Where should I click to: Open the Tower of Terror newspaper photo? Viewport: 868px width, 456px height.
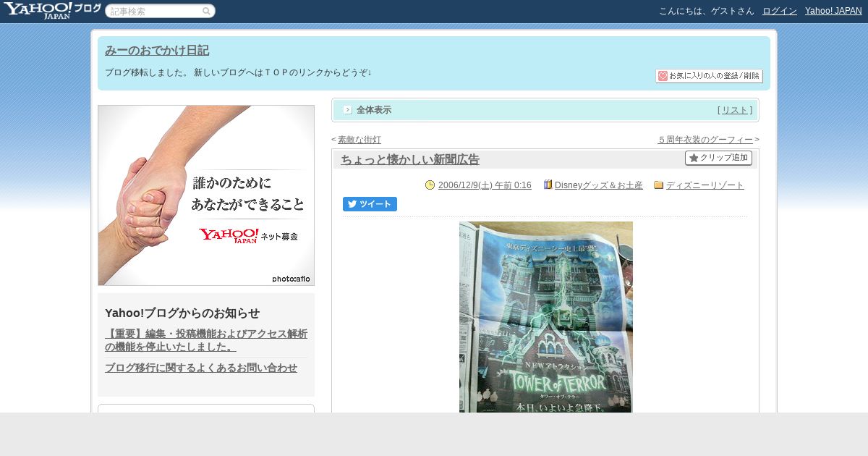click(x=546, y=317)
